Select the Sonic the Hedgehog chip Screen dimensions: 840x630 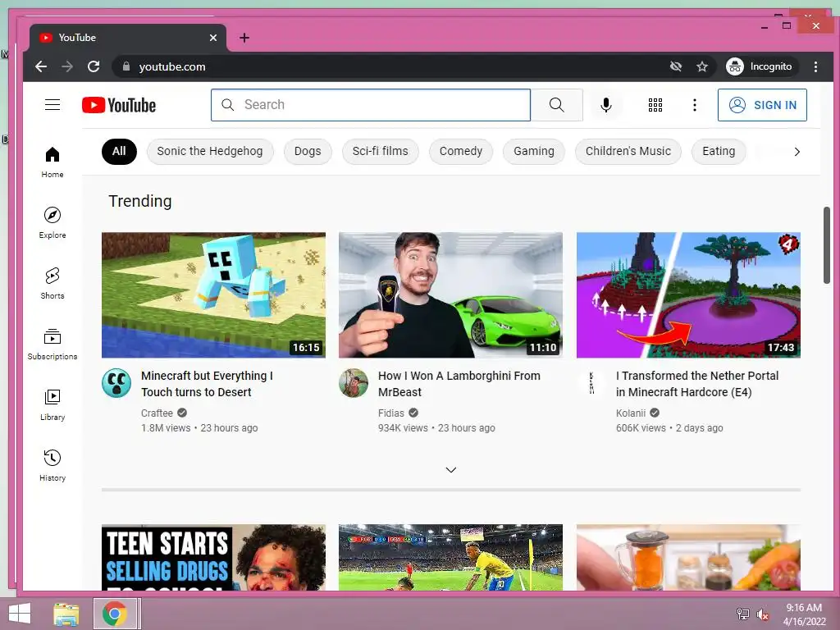210,152
